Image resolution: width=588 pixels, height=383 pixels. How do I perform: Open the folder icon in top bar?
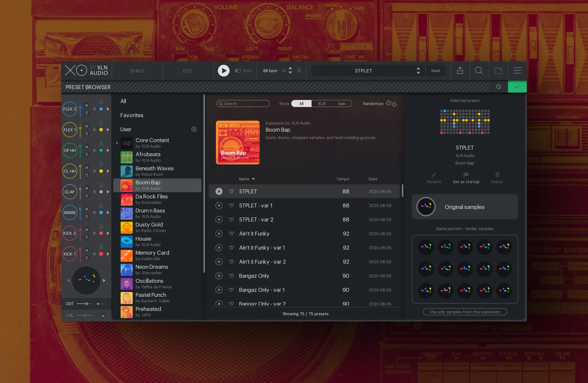498,71
